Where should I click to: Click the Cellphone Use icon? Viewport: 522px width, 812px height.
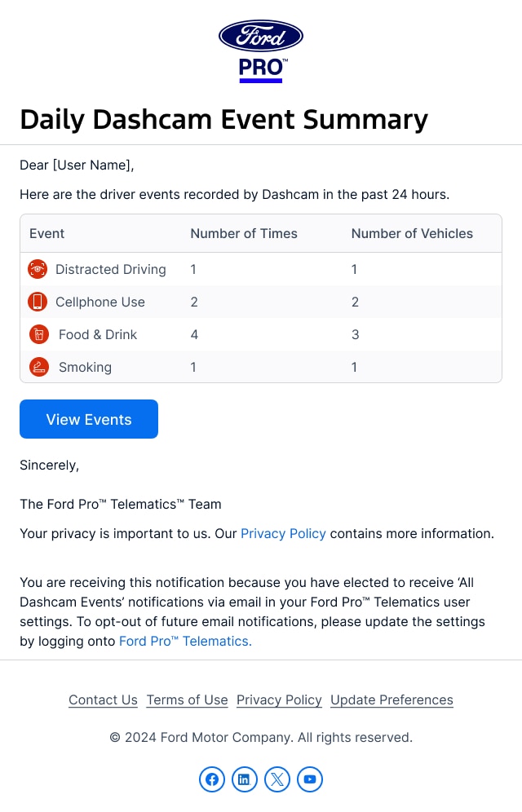click(x=38, y=302)
